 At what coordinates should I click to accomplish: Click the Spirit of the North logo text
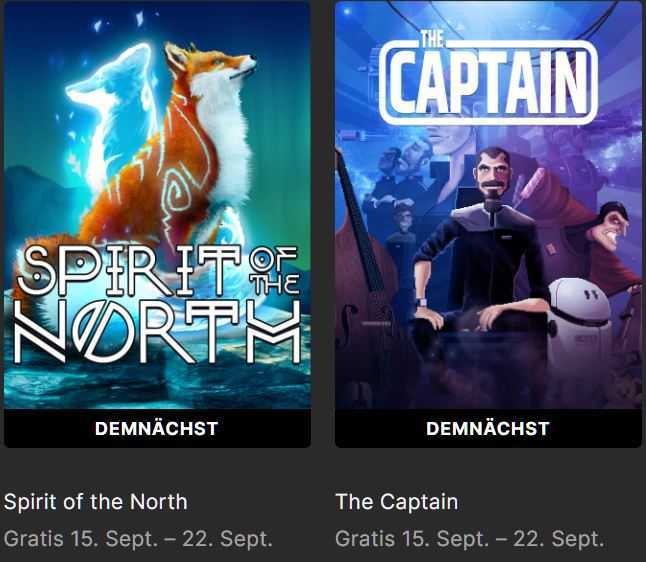pos(157,305)
